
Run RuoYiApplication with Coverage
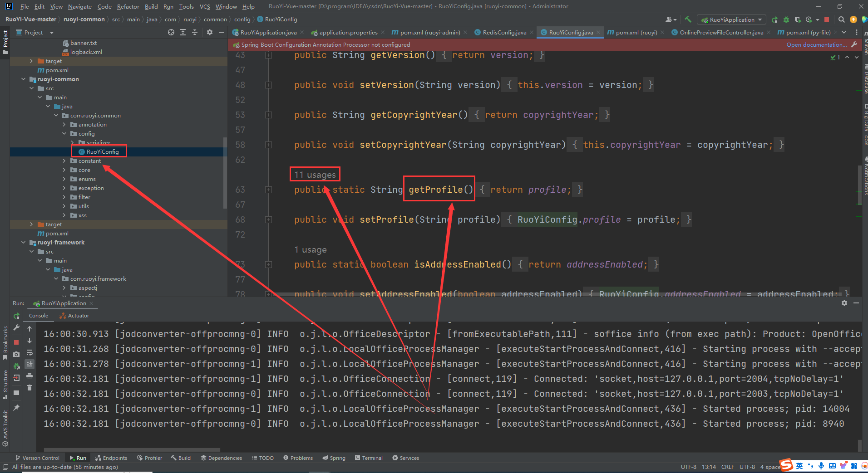point(798,20)
